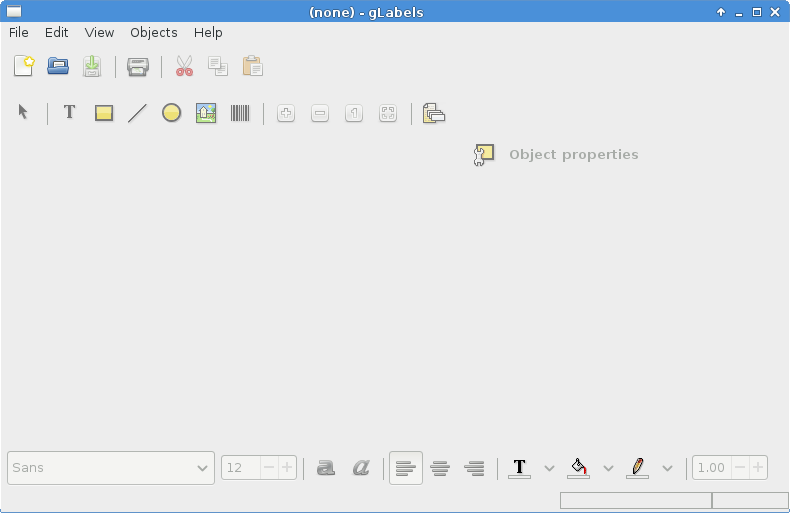Decrease line width with minus button

click(x=740, y=468)
